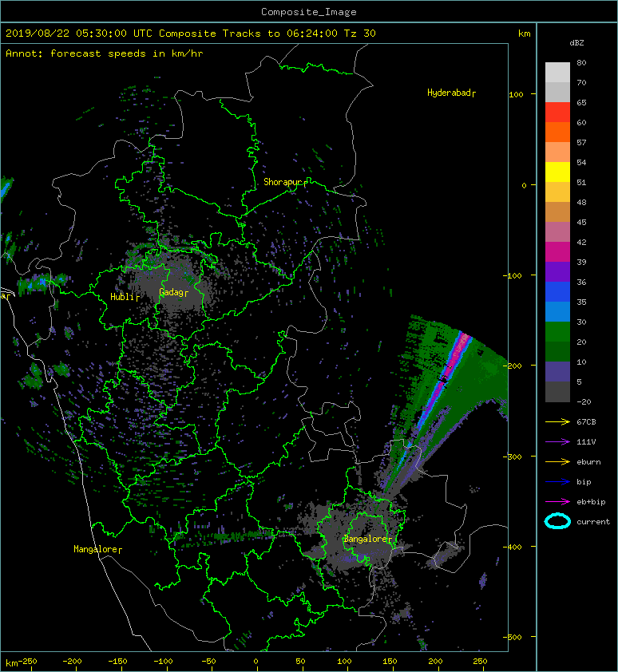618x672 pixels.
Task: Click the 67CB legend text label
Action: pos(586,421)
